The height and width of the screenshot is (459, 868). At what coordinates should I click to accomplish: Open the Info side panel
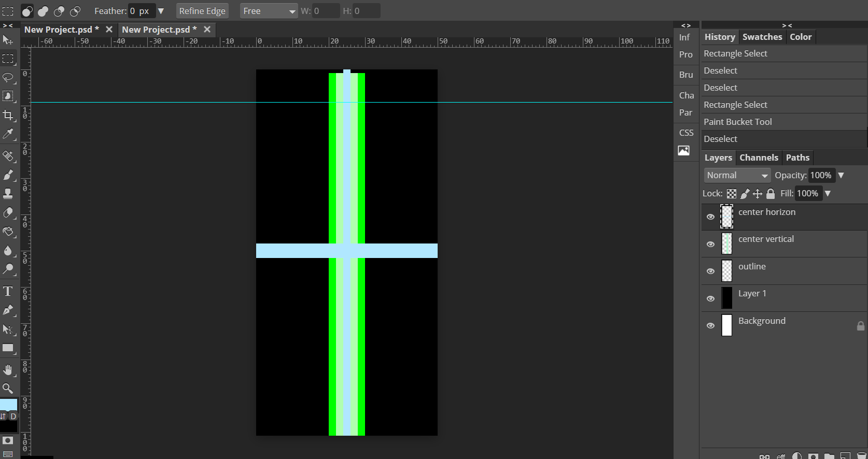click(684, 37)
